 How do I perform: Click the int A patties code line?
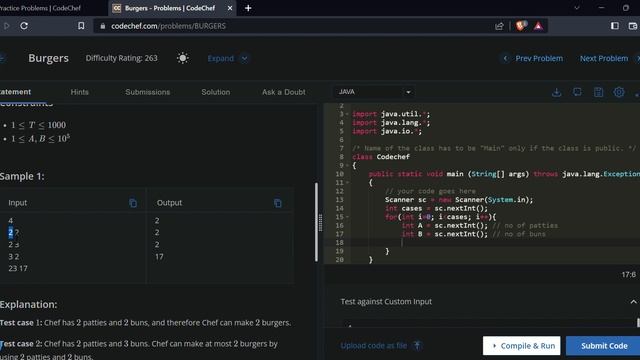[x=480, y=226]
